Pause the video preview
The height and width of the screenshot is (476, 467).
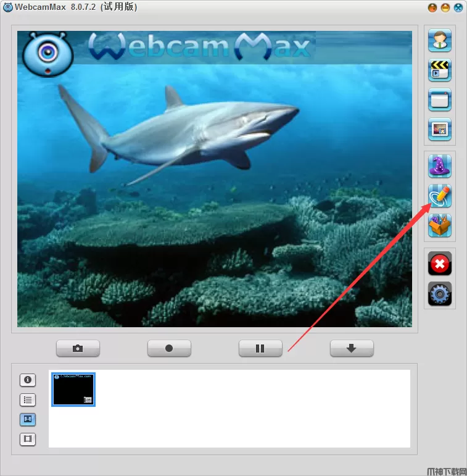(260, 348)
